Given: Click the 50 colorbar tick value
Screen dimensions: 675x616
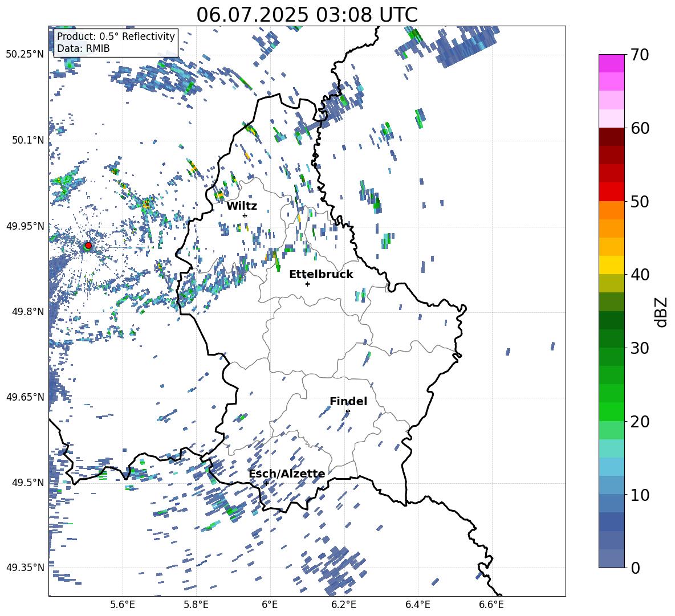Looking at the screenshot, I should pos(640,202).
